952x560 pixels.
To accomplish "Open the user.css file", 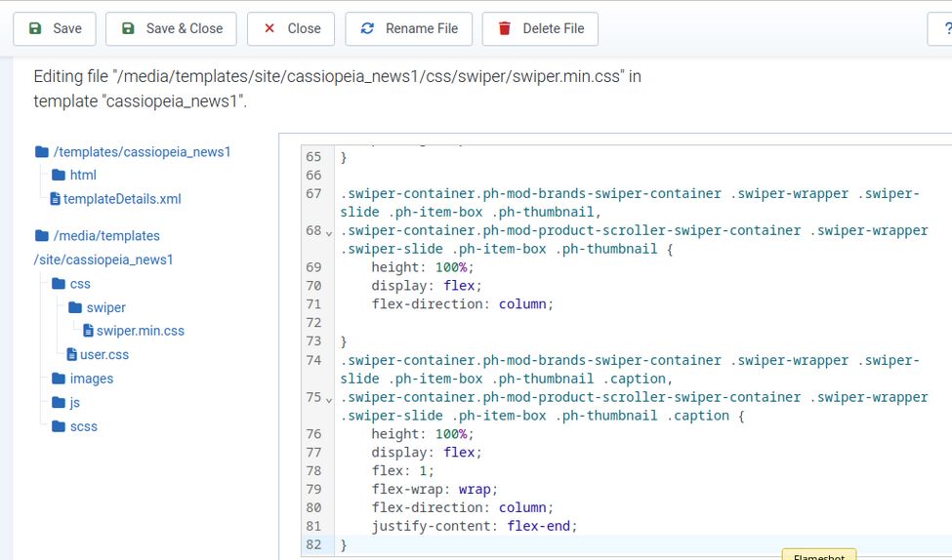I will click(104, 354).
